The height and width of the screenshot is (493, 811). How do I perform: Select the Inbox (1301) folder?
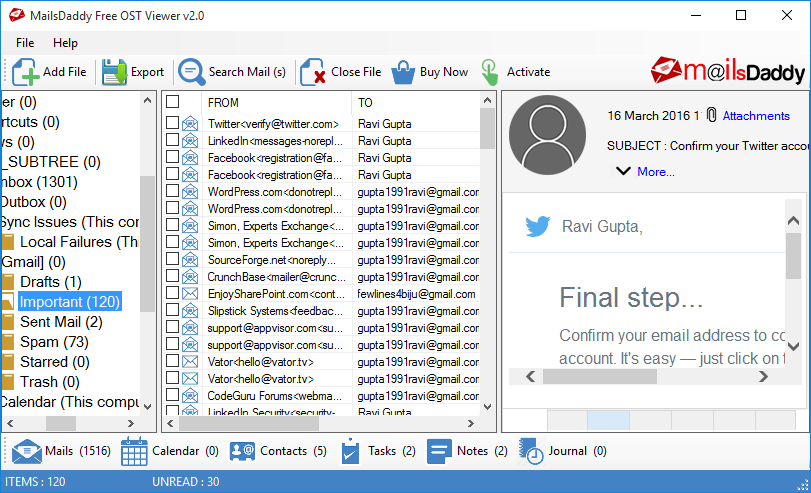pos(39,182)
